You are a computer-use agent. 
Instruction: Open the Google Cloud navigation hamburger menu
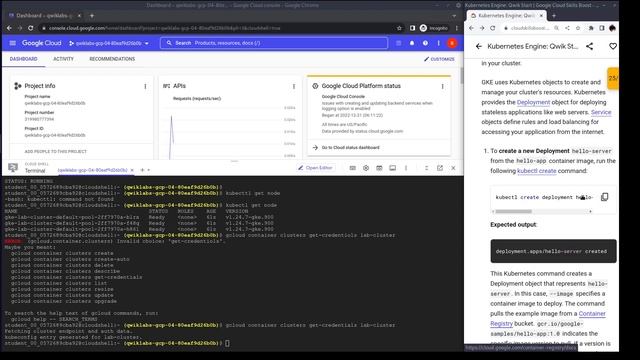click(x=13, y=43)
